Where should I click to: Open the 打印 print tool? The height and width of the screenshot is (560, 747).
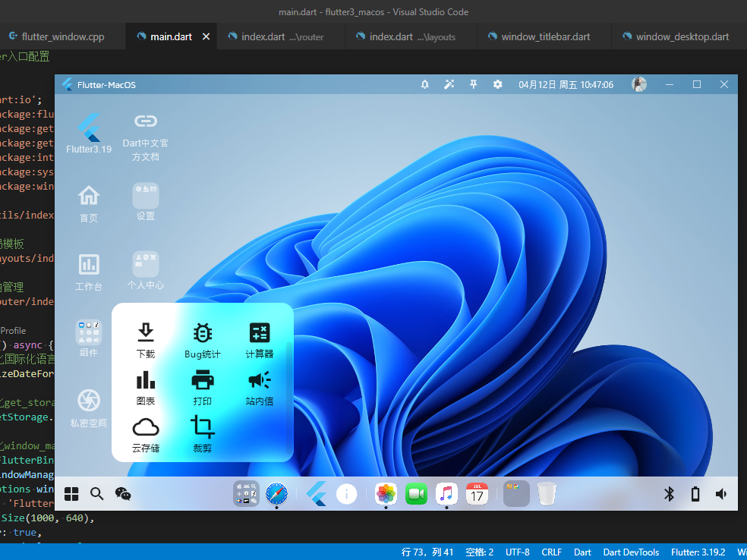[x=202, y=387]
